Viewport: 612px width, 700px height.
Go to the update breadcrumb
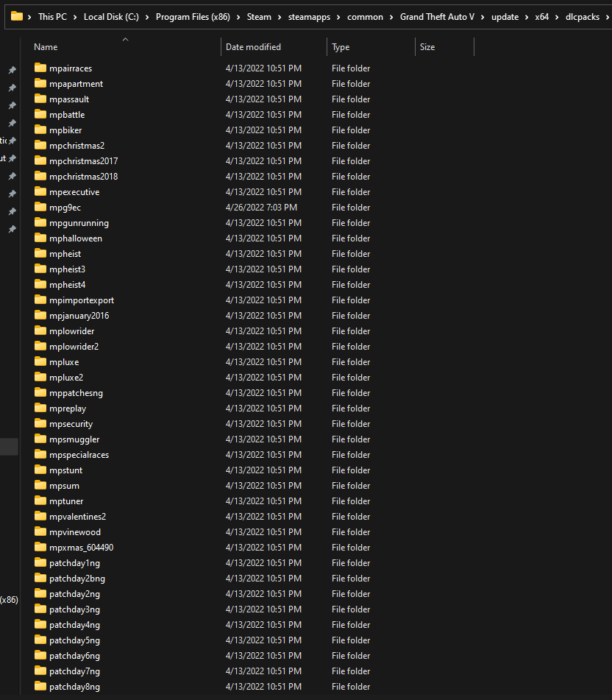[x=505, y=17]
